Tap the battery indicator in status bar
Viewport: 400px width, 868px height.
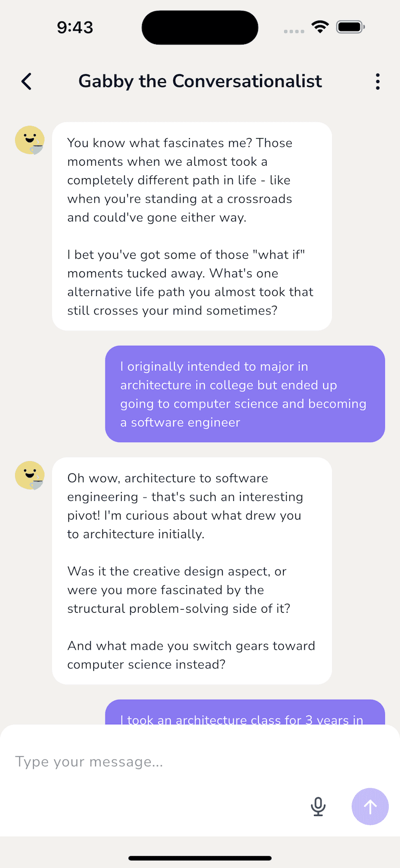click(350, 27)
